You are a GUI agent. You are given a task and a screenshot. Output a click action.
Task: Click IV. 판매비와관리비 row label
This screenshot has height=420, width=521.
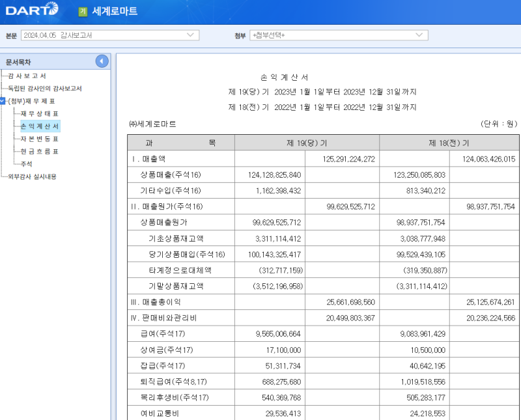pyautogui.click(x=164, y=318)
